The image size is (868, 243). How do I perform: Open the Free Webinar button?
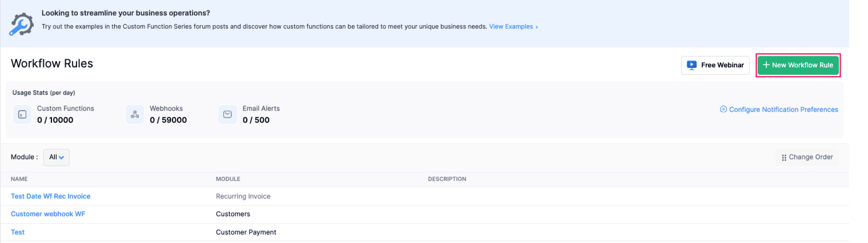coord(715,65)
